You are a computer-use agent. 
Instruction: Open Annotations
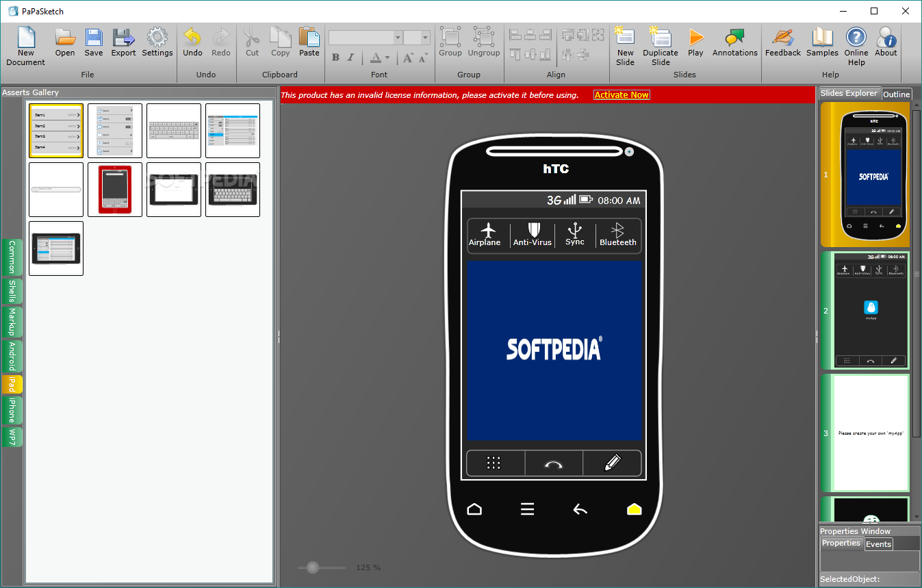735,42
